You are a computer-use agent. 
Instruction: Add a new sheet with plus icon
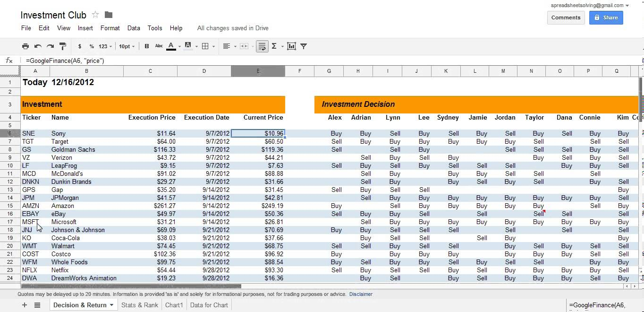click(x=25, y=305)
